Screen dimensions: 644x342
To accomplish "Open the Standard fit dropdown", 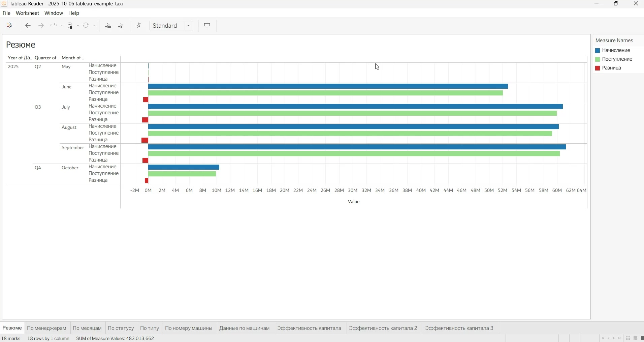I will (171, 26).
